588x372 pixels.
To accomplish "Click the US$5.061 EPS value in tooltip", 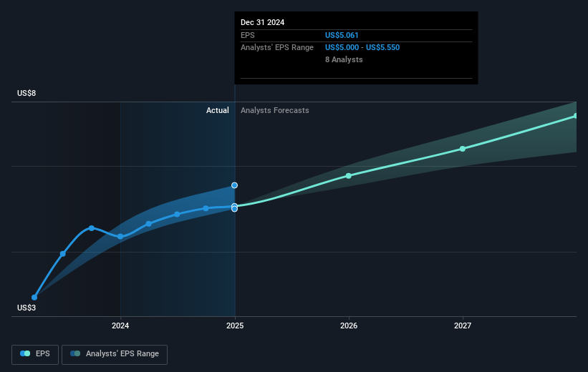I will tap(342, 35).
